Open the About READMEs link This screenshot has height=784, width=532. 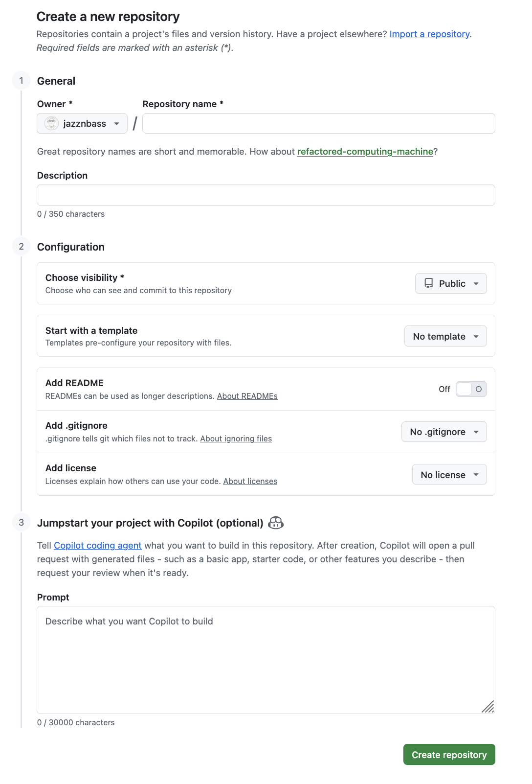(x=247, y=396)
